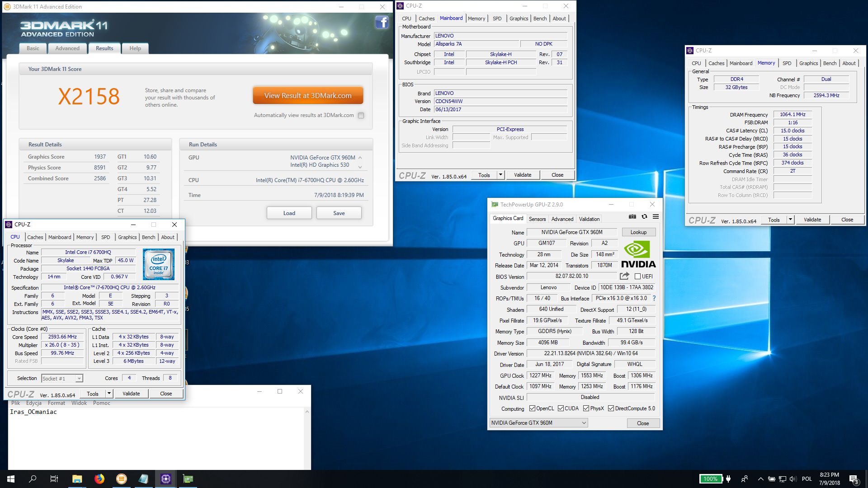Open taskbar search magnifier
This screenshot has height=488, width=868.
click(33, 479)
